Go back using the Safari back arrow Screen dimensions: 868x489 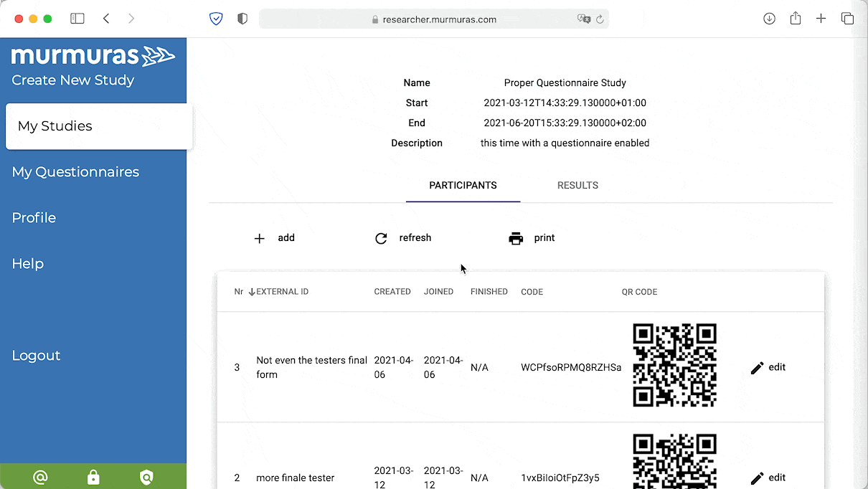pos(106,19)
